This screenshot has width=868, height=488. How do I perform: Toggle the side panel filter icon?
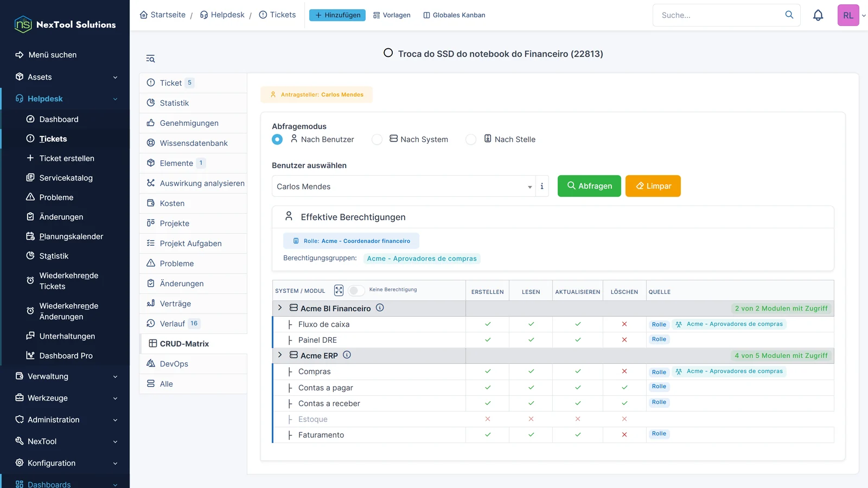150,59
